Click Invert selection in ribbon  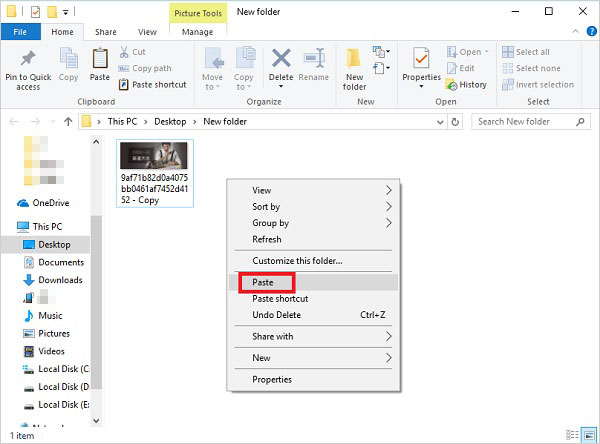537,85
